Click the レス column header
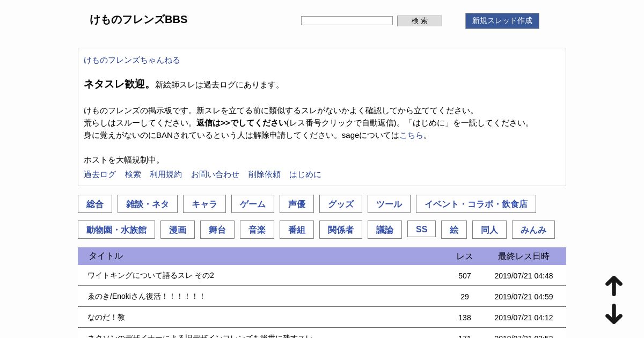The width and height of the screenshot is (644, 338). [x=465, y=256]
